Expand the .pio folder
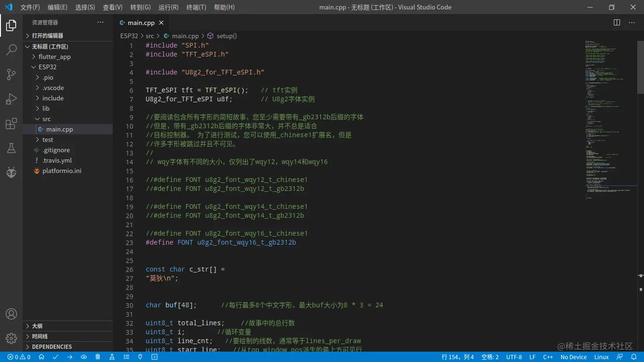The image size is (644, 362). tap(68, 77)
